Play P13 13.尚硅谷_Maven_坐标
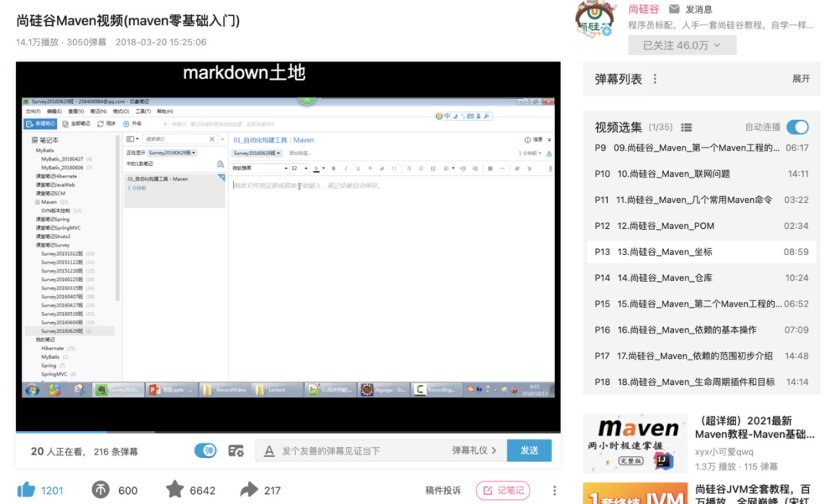 (x=702, y=252)
